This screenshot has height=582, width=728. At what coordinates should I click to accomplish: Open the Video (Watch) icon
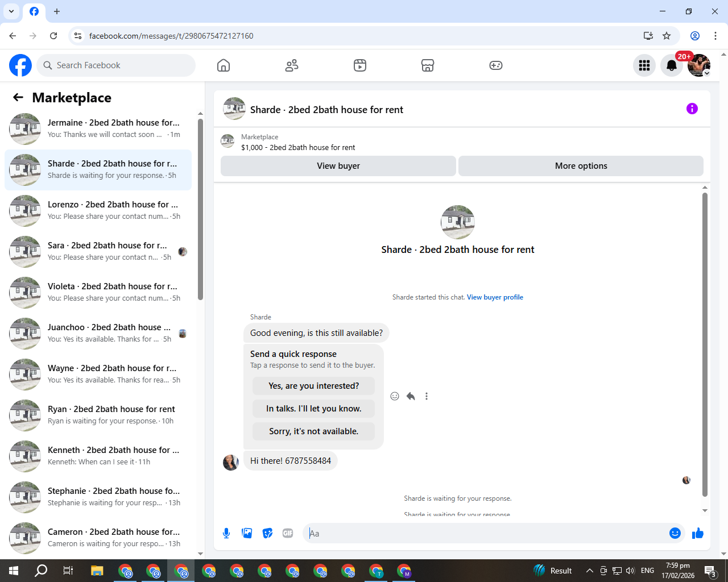[x=360, y=65]
